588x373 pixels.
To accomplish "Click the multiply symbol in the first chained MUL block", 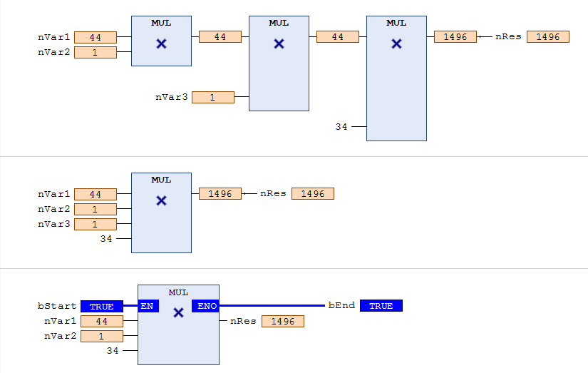I will (x=161, y=44).
